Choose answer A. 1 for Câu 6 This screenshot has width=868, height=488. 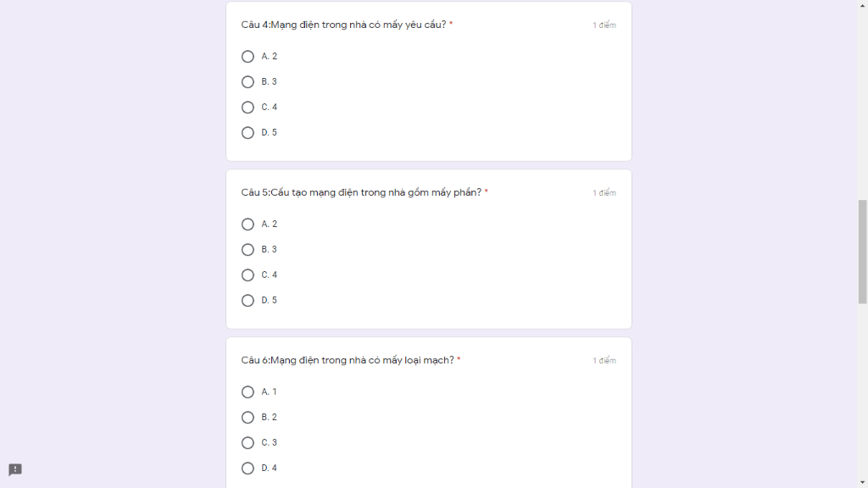click(248, 392)
